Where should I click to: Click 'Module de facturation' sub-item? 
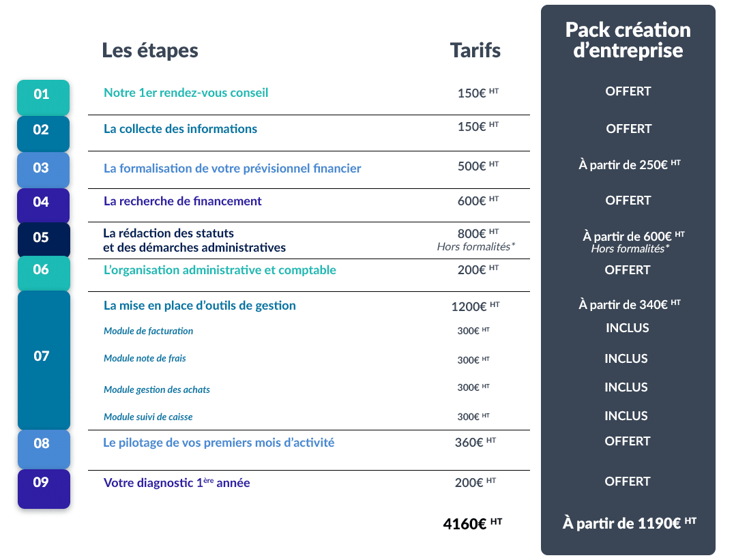[148, 331]
